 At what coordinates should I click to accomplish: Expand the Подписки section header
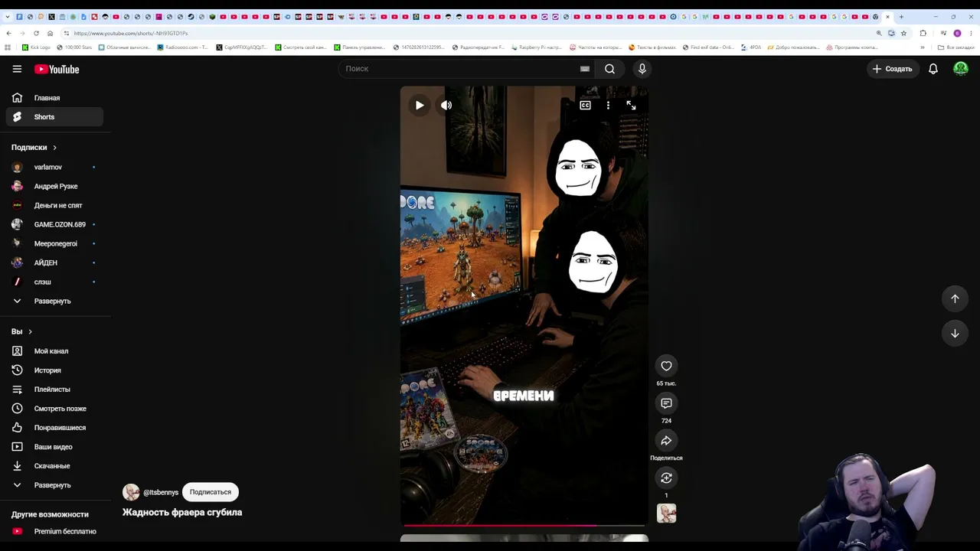click(34, 148)
